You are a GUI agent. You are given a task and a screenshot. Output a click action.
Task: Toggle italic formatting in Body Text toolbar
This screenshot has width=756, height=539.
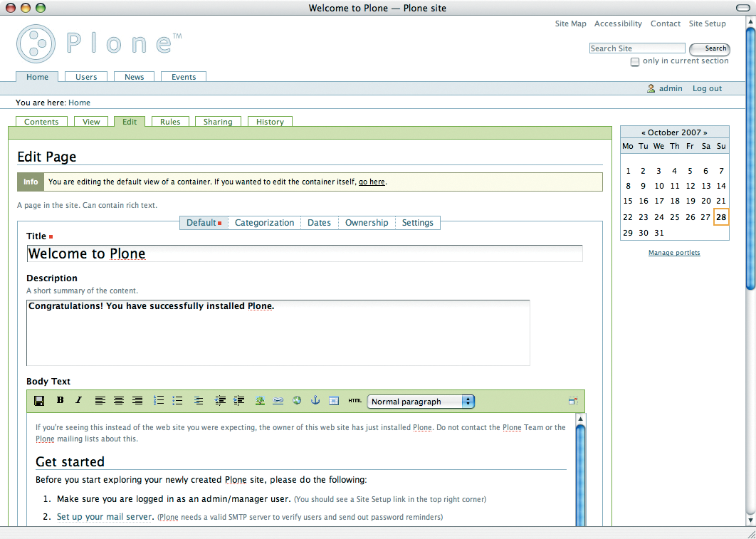pos(78,400)
